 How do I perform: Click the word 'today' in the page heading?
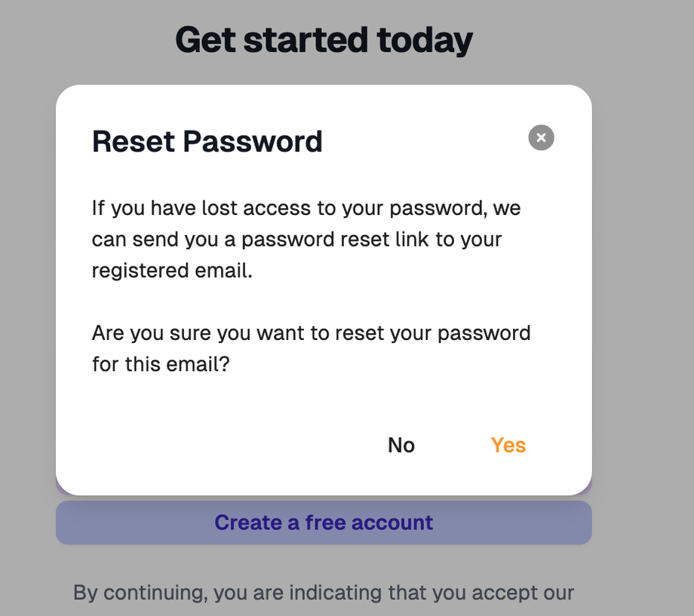425,40
